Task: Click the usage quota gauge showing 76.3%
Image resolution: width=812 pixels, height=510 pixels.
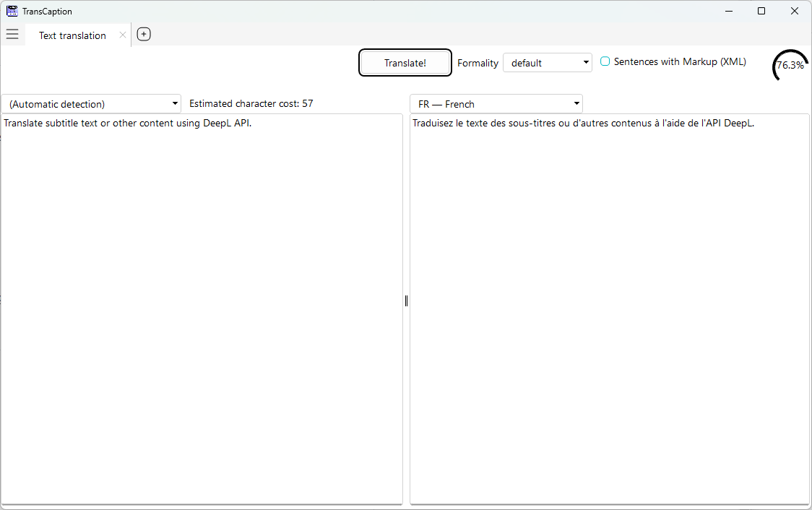Action: coord(790,65)
